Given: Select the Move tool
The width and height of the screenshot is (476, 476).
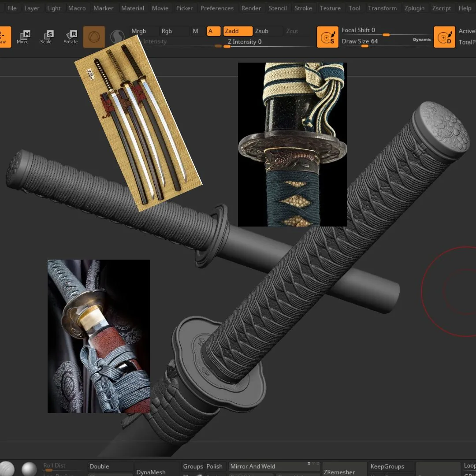Looking at the screenshot, I should pyautogui.click(x=23, y=37).
